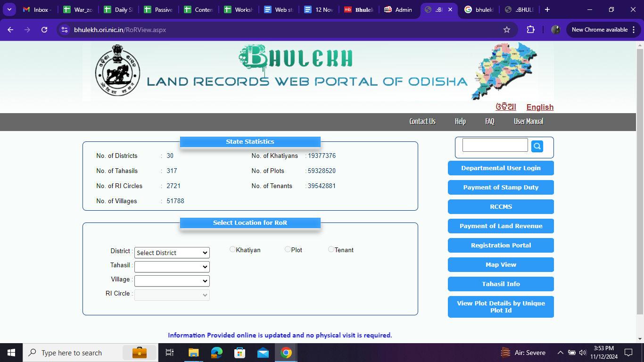The height and width of the screenshot is (362, 644).
Task: Click Departmental User Login button
Action: pyautogui.click(x=501, y=168)
